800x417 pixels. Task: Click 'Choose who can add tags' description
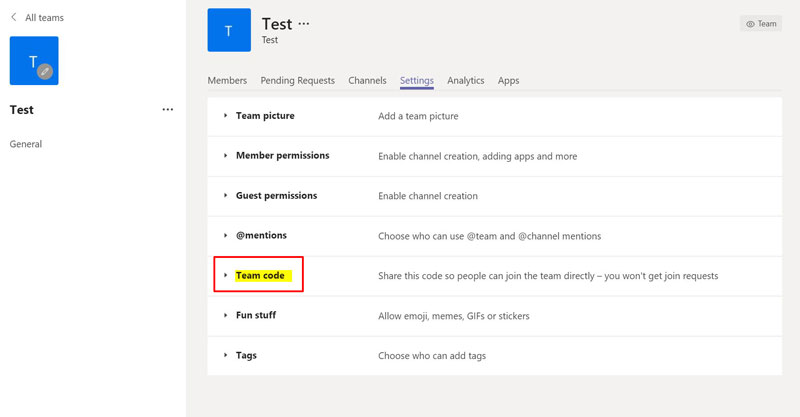click(432, 356)
